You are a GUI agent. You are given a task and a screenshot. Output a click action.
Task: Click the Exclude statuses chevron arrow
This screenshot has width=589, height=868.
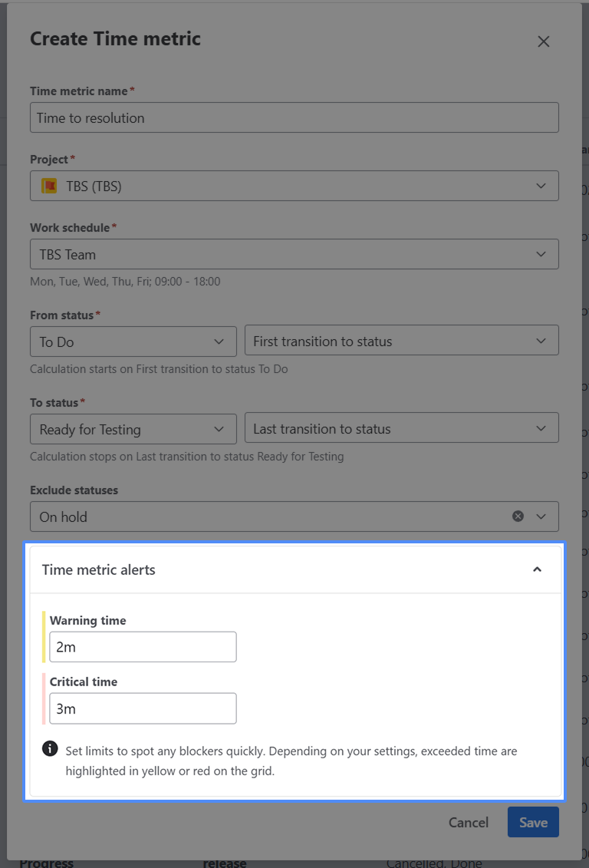pos(541,517)
